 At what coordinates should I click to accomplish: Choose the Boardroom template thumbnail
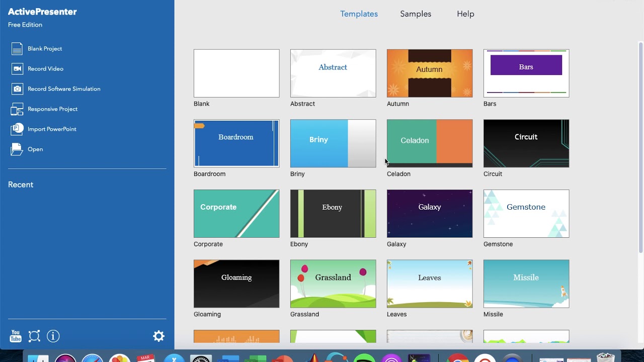coord(236,143)
